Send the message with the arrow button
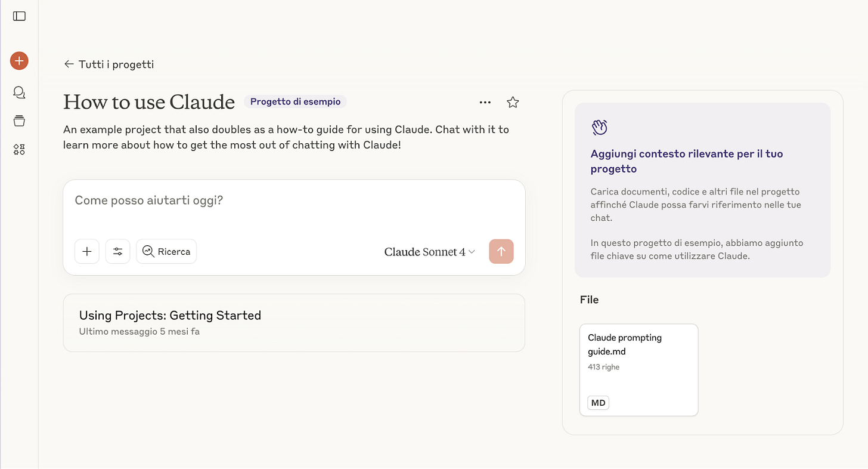 tap(501, 251)
